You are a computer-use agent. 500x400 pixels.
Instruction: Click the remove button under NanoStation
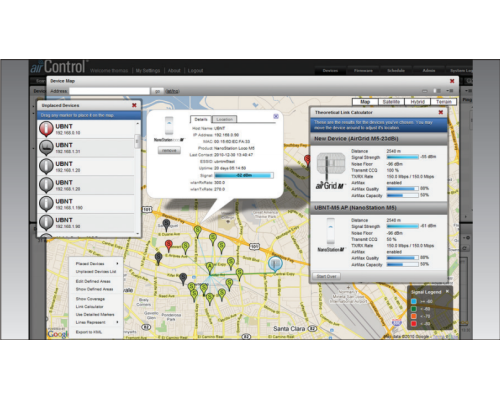(169, 150)
